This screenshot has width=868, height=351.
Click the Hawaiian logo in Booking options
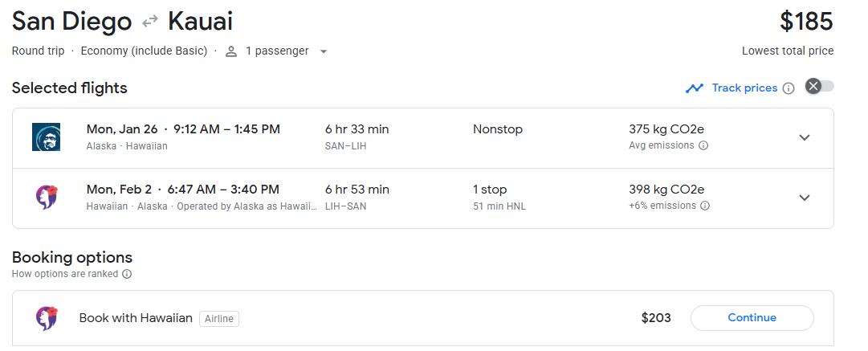tap(46, 318)
